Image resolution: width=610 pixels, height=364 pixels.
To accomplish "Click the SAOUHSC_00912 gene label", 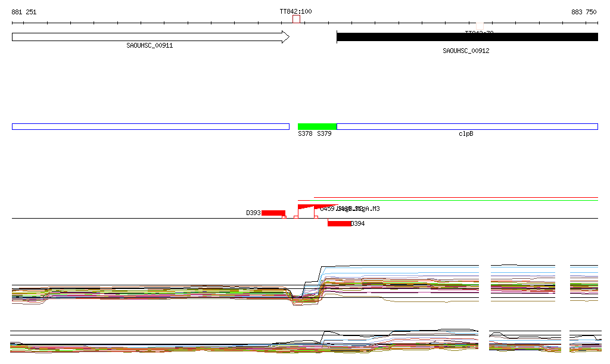I will (x=466, y=51).
